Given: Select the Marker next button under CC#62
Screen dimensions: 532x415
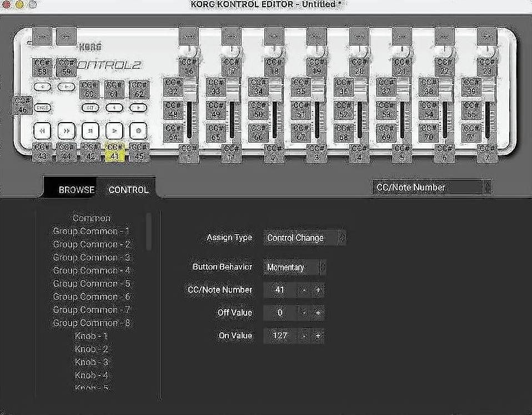Looking at the screenshot, I should [x=138, y=108].
